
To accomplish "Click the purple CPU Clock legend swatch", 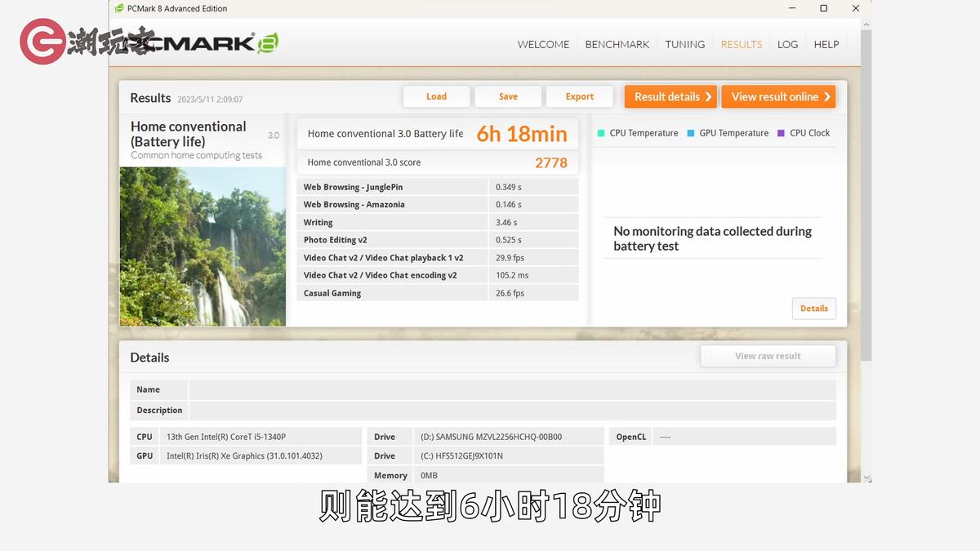I will point(782,133).
